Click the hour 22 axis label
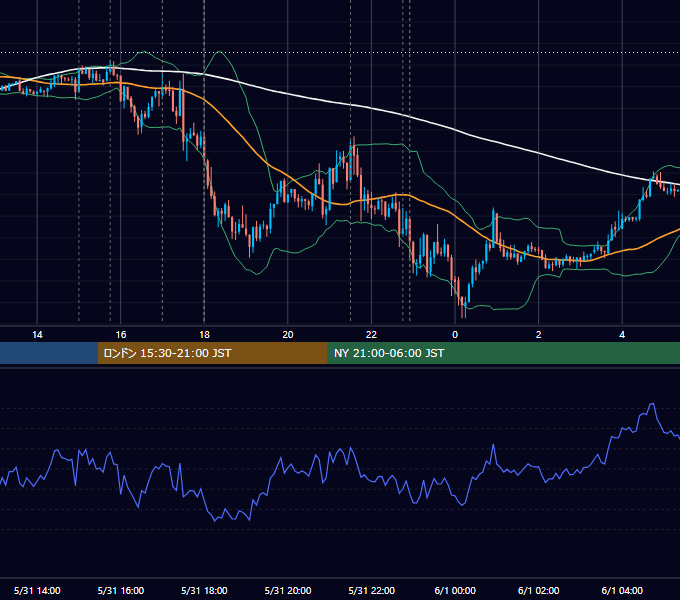 pyautogui.click(x=372, y=335)
